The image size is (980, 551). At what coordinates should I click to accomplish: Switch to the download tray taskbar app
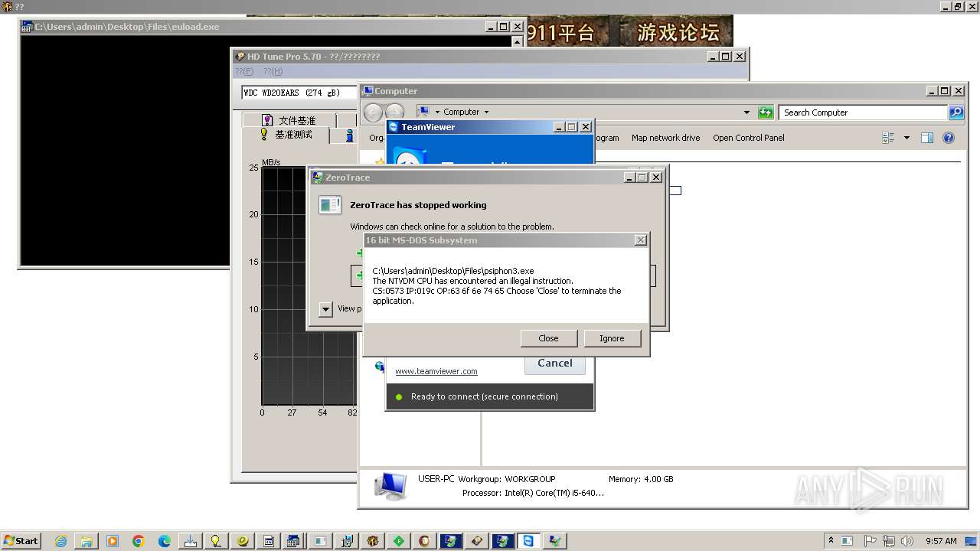(191, 541)
